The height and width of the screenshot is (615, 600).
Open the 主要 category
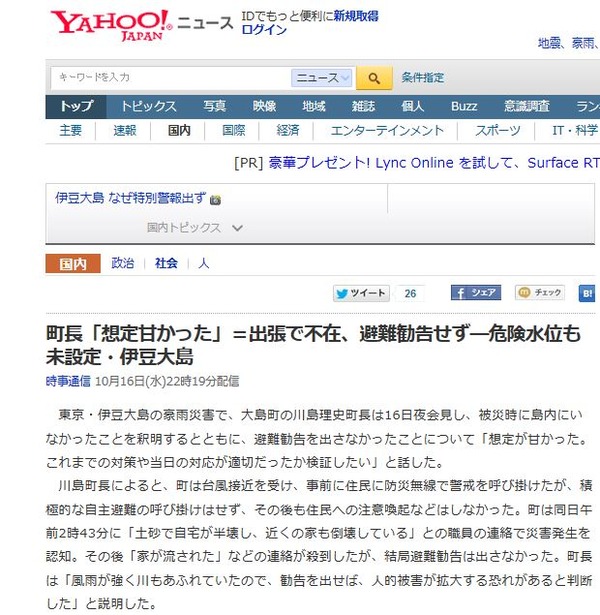coord(71,130)
